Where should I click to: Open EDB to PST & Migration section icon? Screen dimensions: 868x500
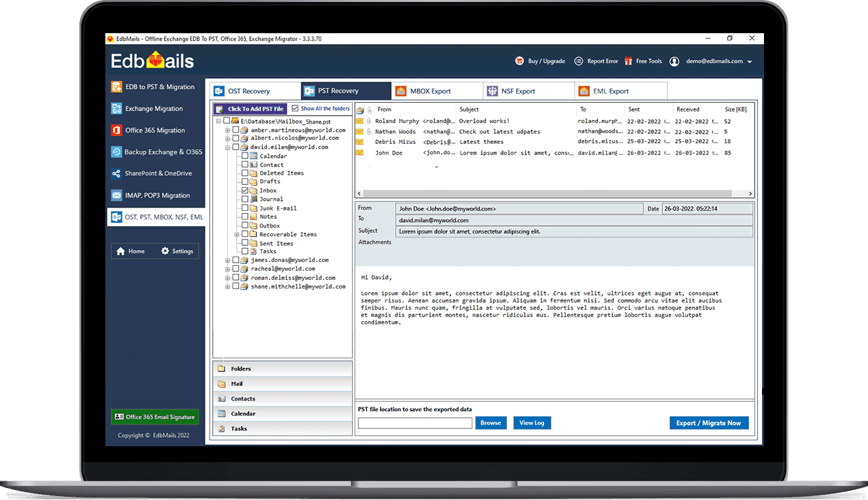(116, 87)
